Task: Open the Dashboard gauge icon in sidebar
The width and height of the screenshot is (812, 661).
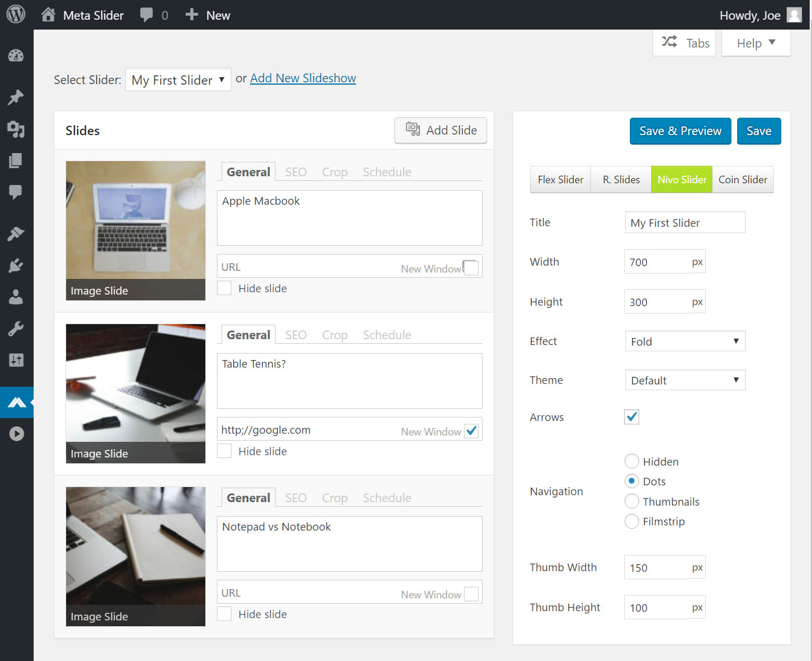Action: tap(16, 56)
